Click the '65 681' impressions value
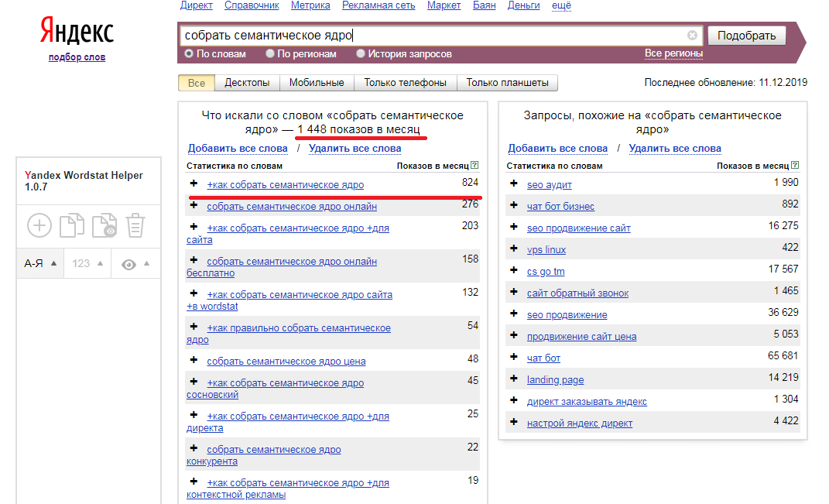This screenshot has height=504, width=829. point(783,356)
